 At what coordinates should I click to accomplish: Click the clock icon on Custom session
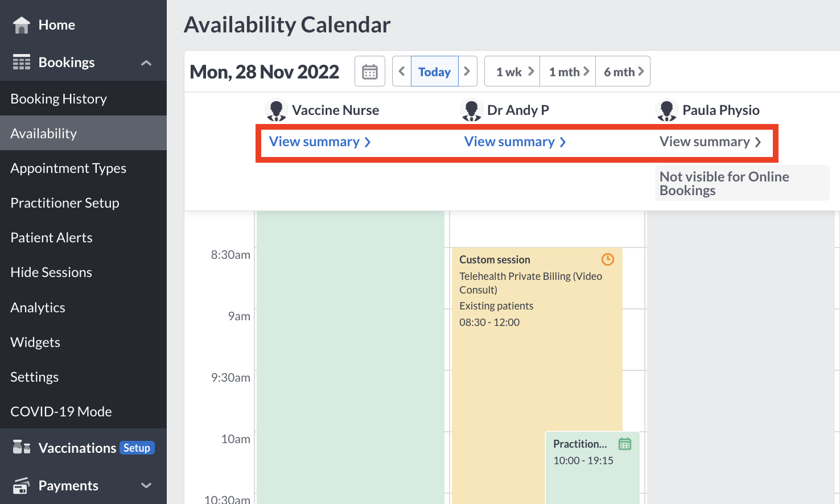607,259
